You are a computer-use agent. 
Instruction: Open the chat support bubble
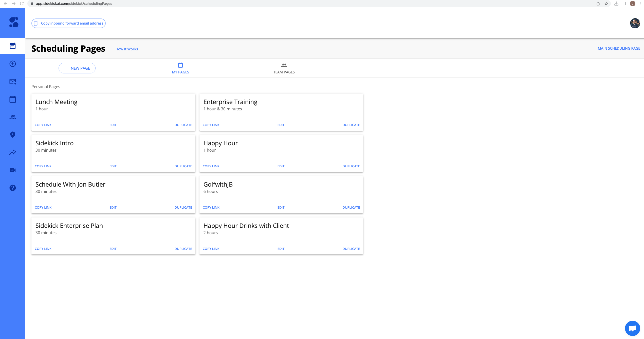pos(632,328)
